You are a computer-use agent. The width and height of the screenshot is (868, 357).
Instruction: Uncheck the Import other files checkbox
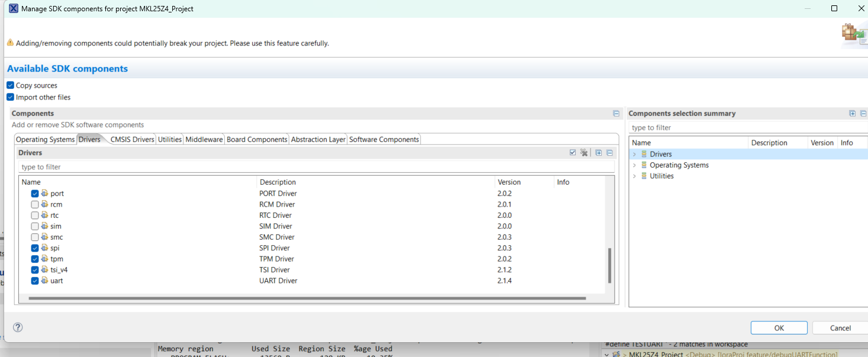[10, 97]
